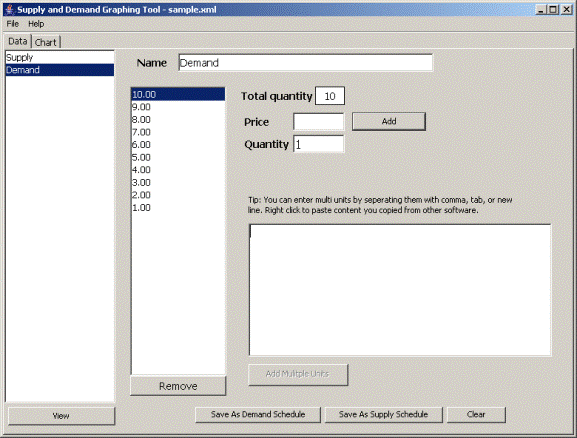Minimize the application window
577x438 pixels.
[x=541, y=10]
